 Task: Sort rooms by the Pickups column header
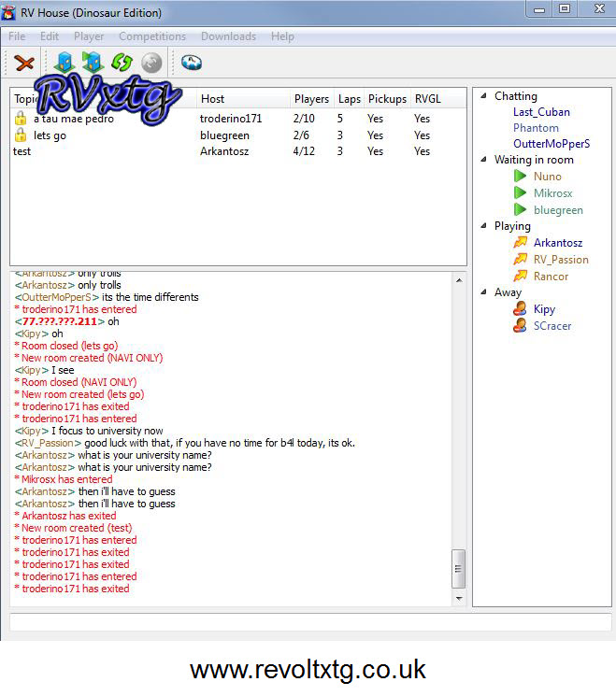(x=387, y=99)
